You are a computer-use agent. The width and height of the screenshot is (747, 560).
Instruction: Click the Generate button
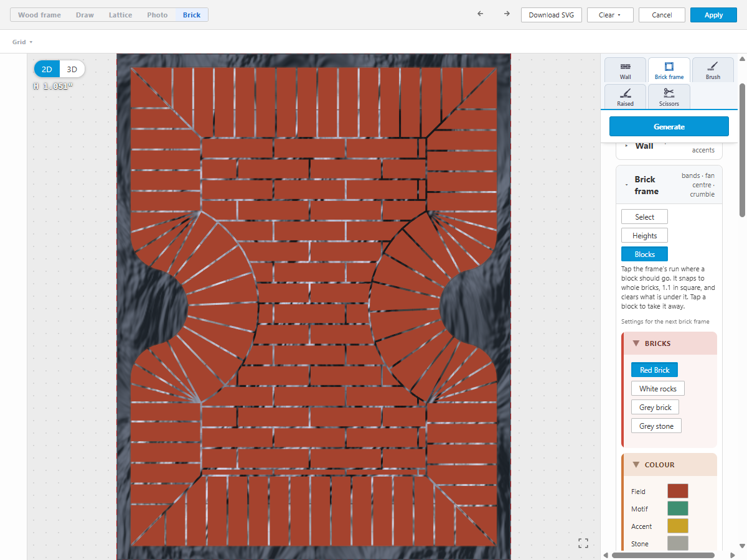coord(669,126)
